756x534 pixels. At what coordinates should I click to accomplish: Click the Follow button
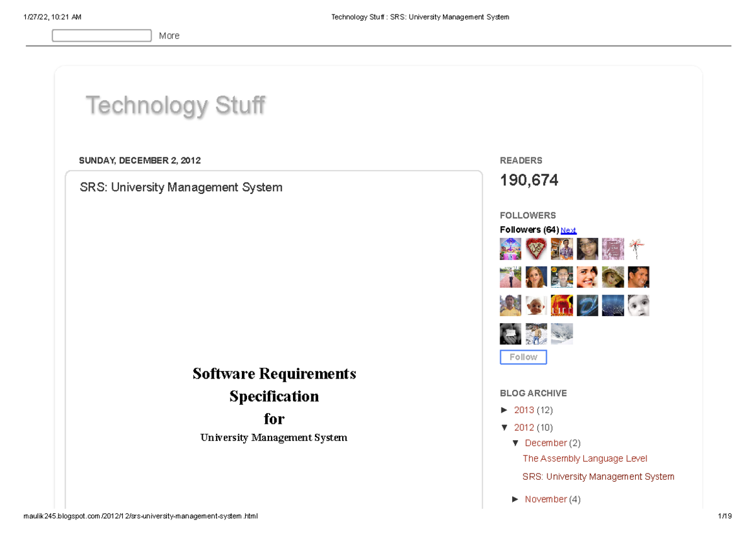(524, 357)
